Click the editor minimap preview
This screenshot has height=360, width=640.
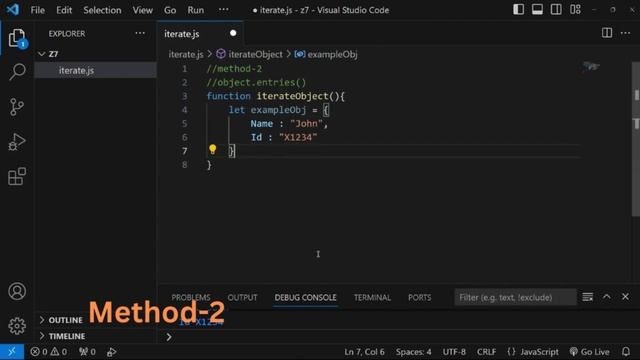[591, 66]
